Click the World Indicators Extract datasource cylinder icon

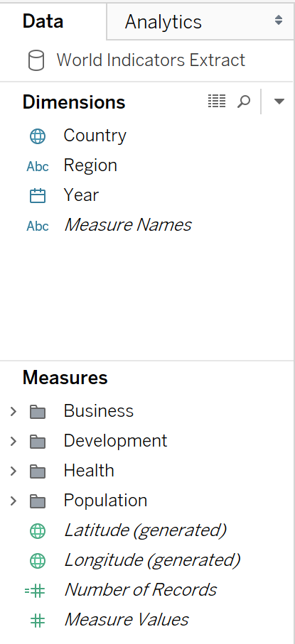tap(36, 60)
